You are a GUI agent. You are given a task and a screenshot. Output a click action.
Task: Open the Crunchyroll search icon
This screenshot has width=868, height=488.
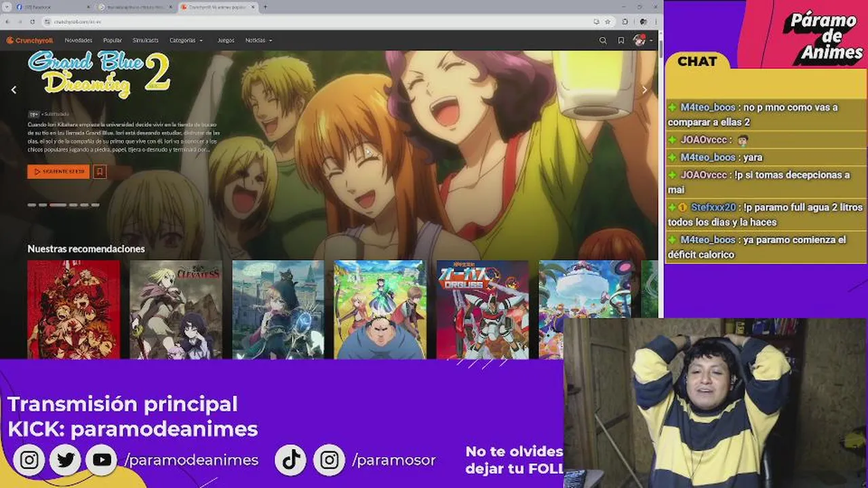603,41
